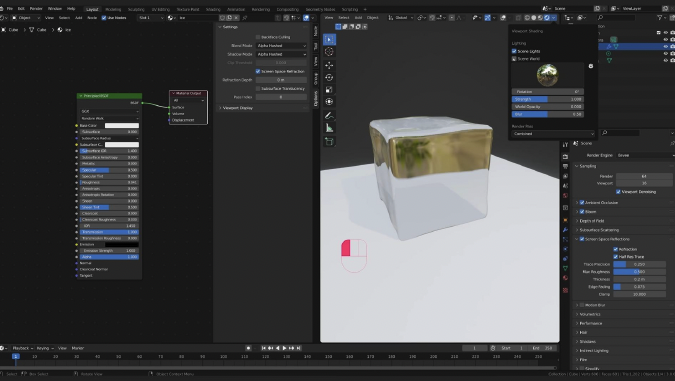Switch viewport to Rendered shading
This screenshot has width=675, height=381.
[547, 18]
